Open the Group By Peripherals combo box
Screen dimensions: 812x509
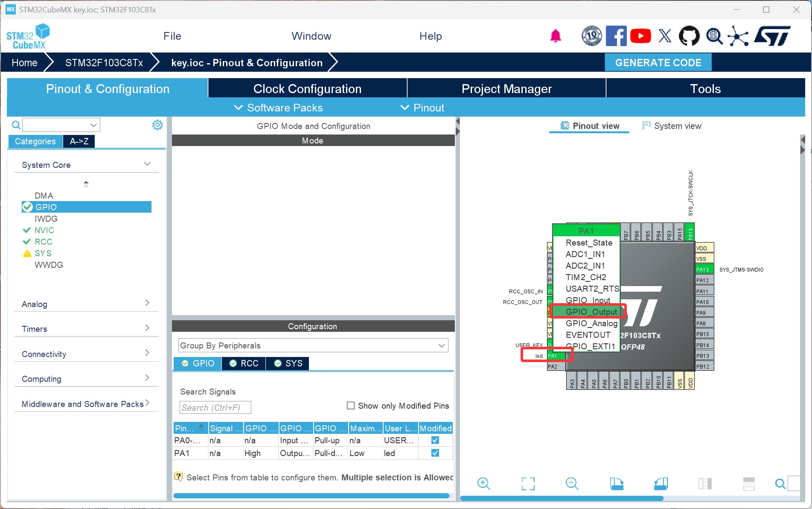[x=313, y=345]
